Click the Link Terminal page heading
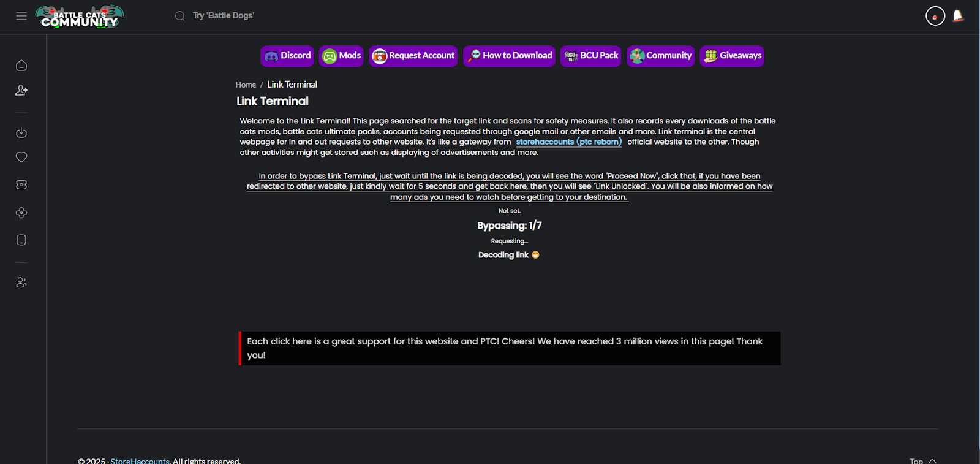The image size is (980, 464). [273, 101]
